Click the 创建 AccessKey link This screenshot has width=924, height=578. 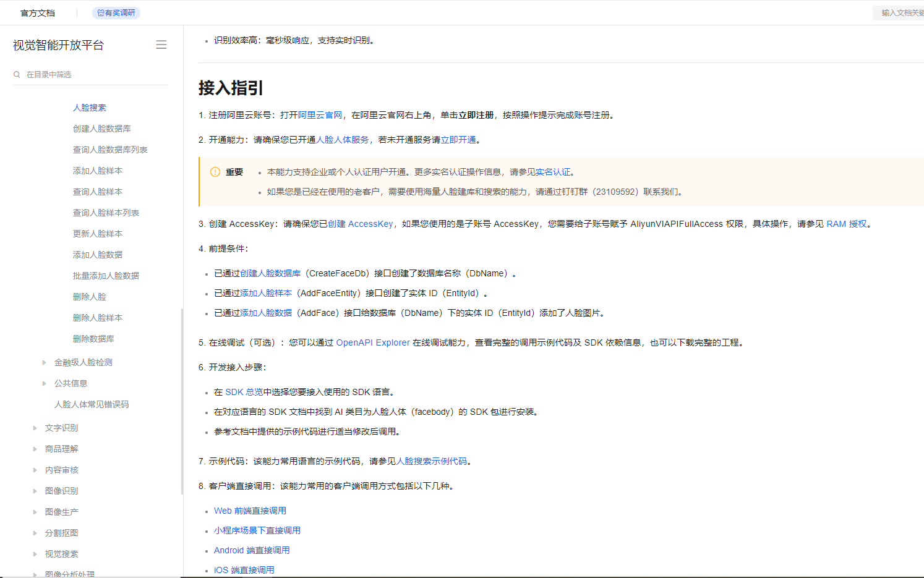[361, 224]
